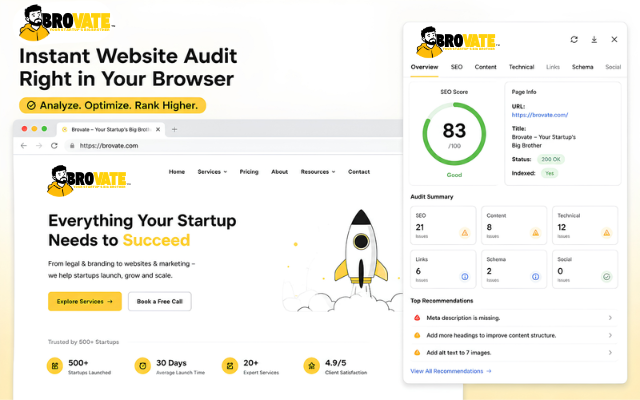Image resolution: width=640 pixels, height=400 pixels.
Task: Go forward in the browser
Action: coord(39,146)
